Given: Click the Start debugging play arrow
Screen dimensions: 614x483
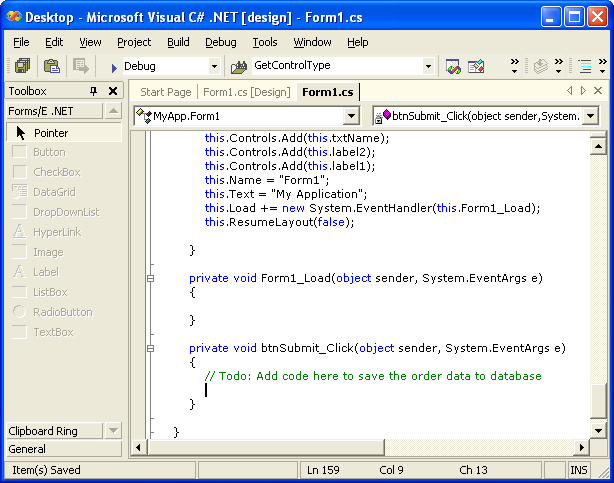Looking at the screenshot, I should tap(114, 67).
